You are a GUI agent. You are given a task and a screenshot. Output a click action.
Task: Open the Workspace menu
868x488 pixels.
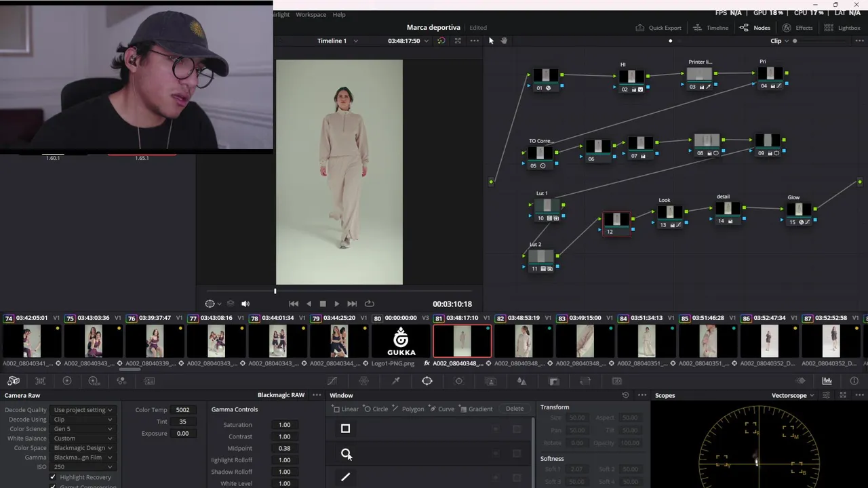(311, 14)
